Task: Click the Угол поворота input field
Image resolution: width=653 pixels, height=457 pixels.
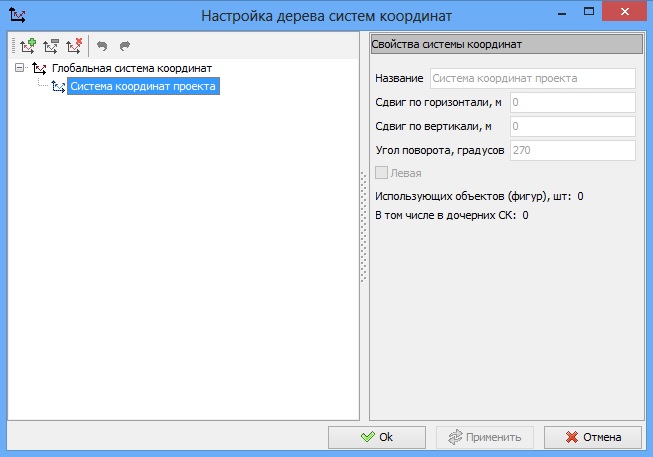Action: [x=572, y=150]
